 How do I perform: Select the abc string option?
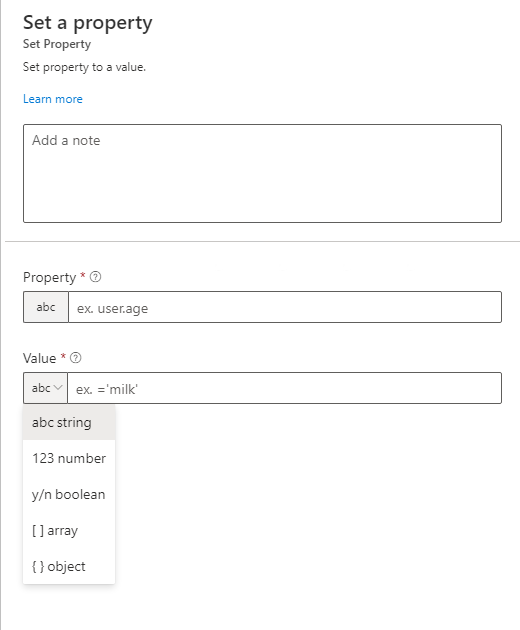(x=69, y=423)
